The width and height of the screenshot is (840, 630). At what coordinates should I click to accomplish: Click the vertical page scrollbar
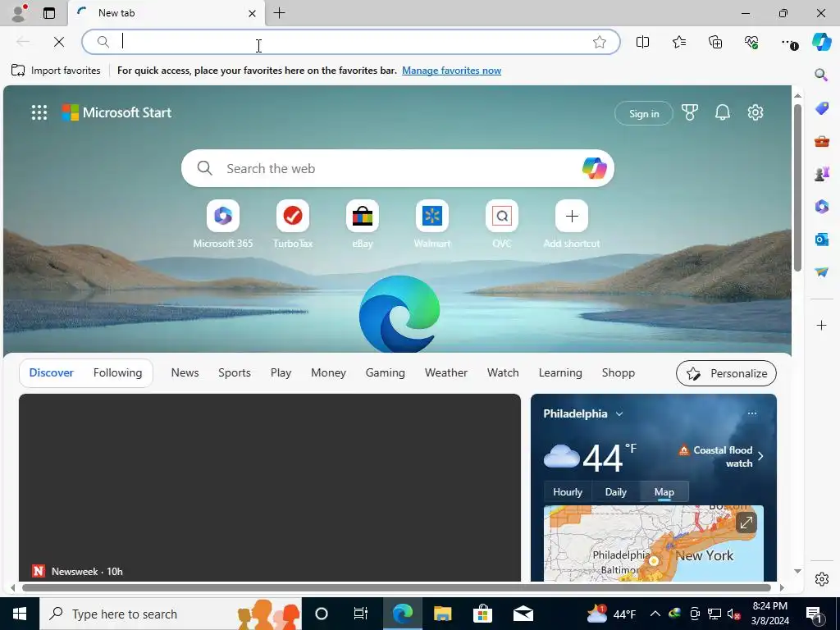pyautogui.click(x=797, y=188)
